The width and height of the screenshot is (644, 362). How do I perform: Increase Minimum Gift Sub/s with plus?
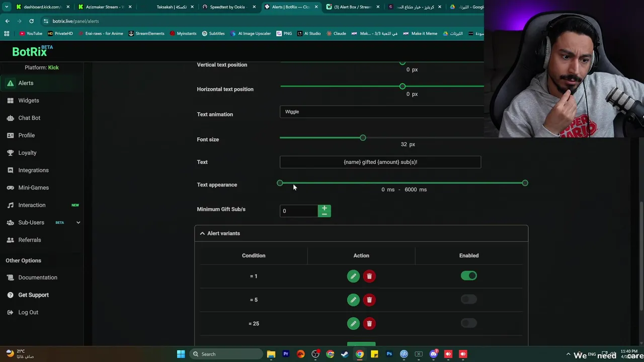coord(325,208)
